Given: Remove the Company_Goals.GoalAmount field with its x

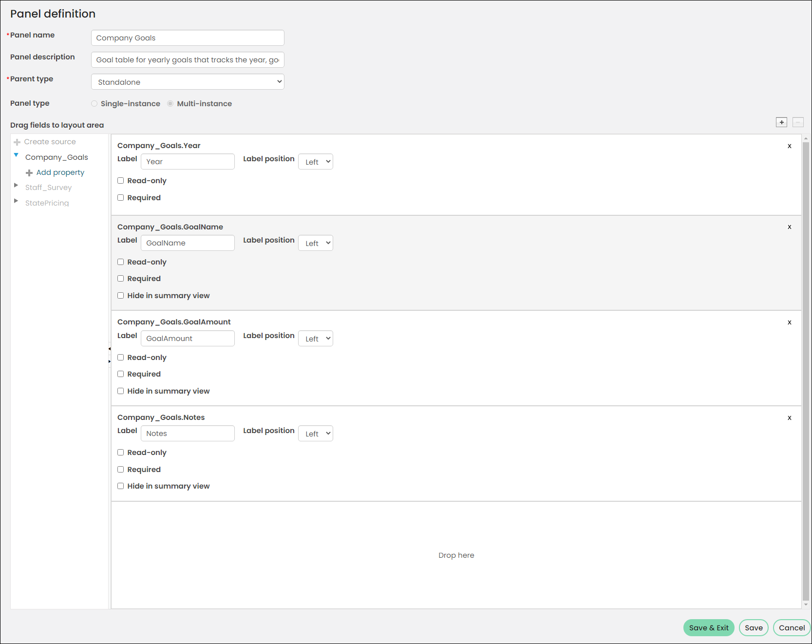Looking at the screenshot, I should click(x=790, y=322).
